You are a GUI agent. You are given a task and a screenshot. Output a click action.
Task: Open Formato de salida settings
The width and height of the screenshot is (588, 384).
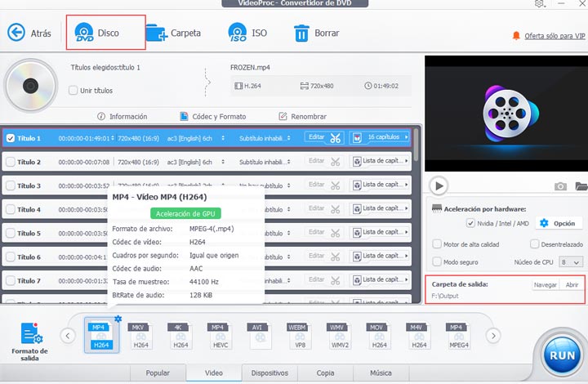pyautogui.click(x=29, y=342)
